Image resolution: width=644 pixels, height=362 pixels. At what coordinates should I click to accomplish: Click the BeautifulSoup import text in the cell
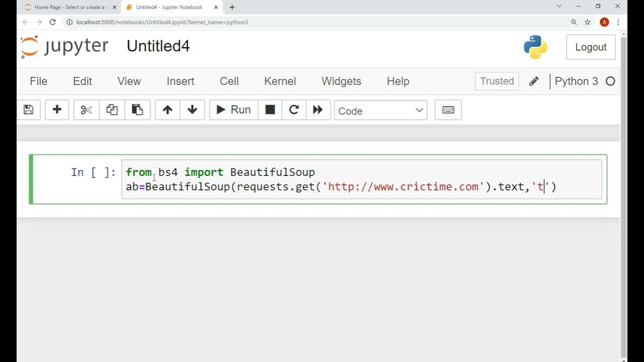pos(272,172)
